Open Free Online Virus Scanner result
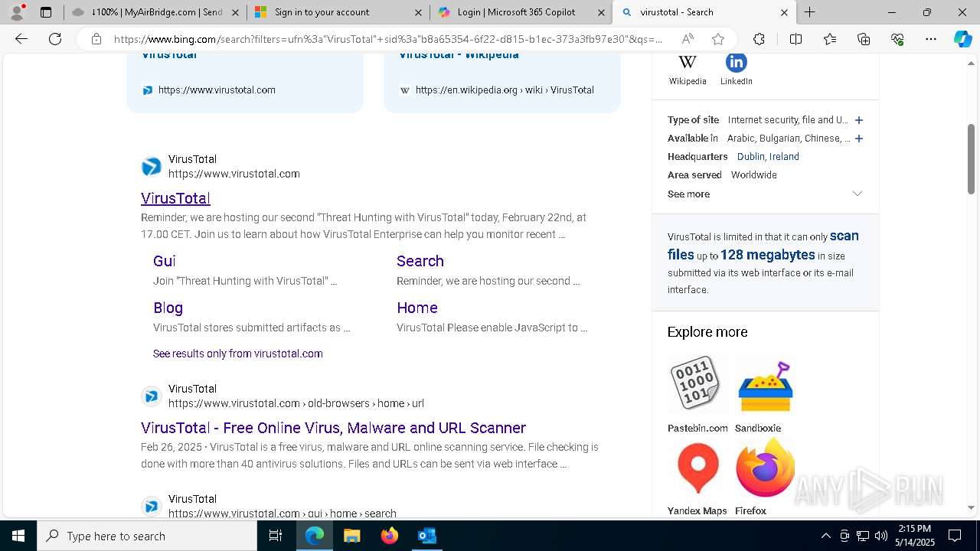This screenshot has height=551, width=980. (x=333, y=428)
